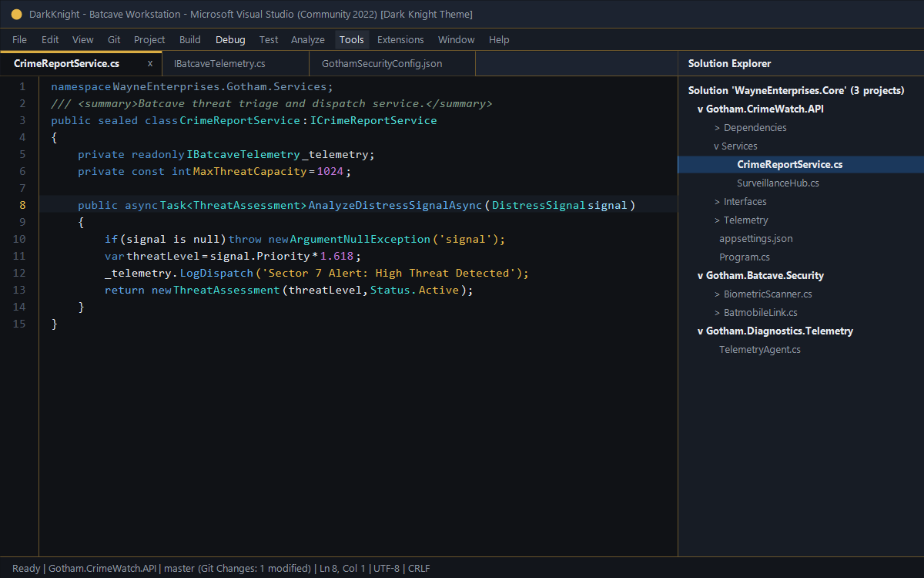Image resolution: width=924 pixels, height=578 pixels.
Task: Click the master branch indicator in status bar
Action: 179,568
